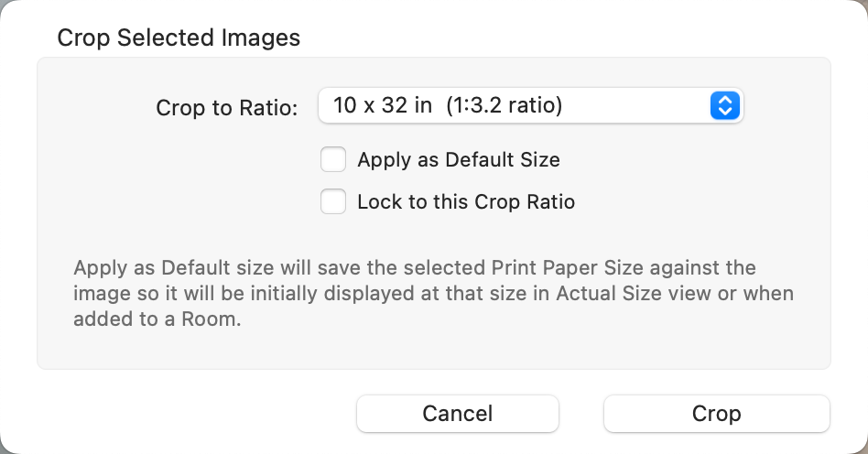Viewport: 868px width, 454px height.
Task: Click the stepper chevrons beside 1:3.2 ratio
Action: click(723, 106)
